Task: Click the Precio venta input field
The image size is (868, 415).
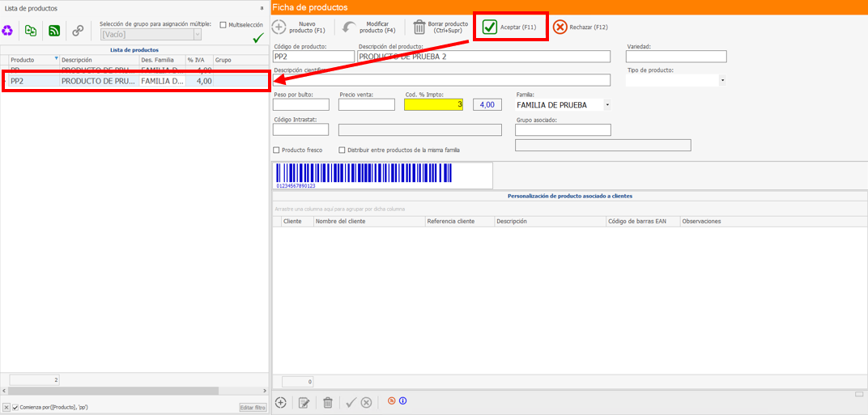Action: (367, 104)
